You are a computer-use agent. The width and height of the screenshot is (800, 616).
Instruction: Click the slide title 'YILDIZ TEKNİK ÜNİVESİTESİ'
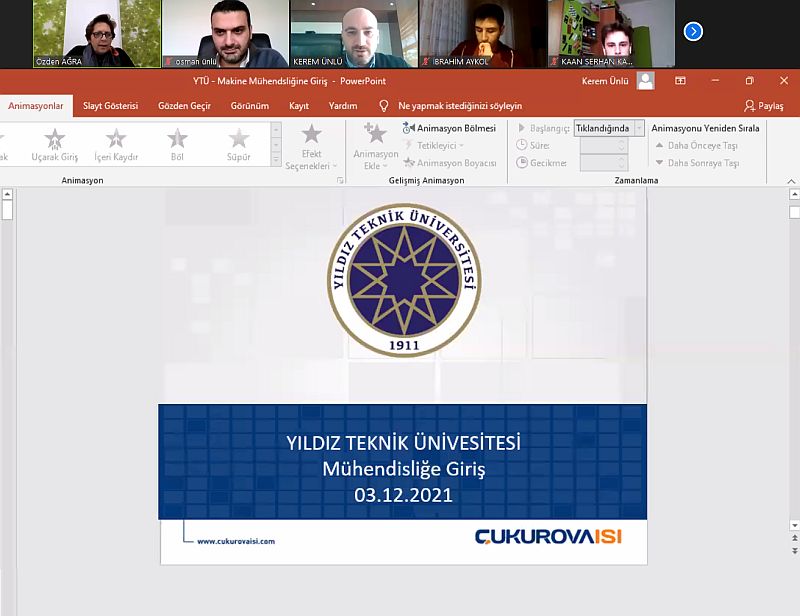tap(403, 442)
